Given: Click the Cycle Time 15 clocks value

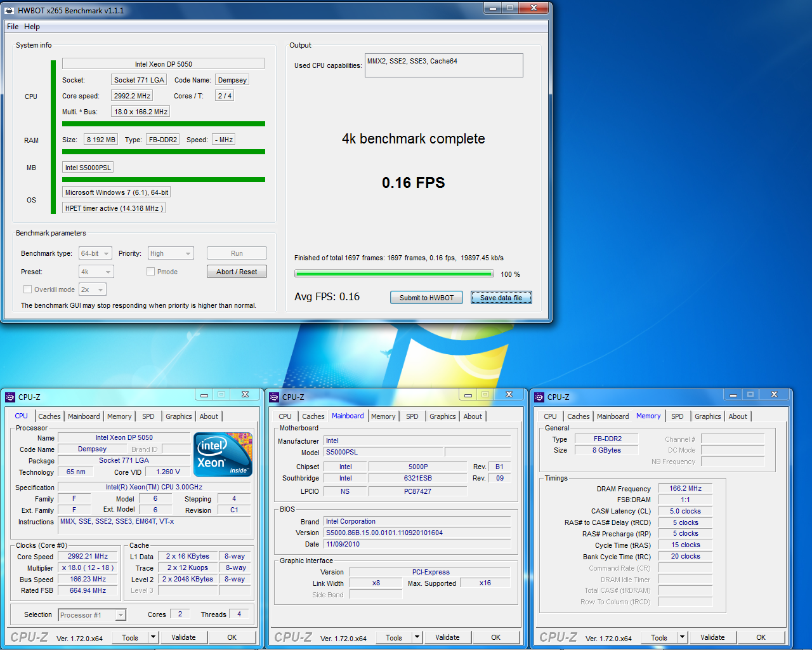Looking at the screenshot, I should [x=685, y=545].
